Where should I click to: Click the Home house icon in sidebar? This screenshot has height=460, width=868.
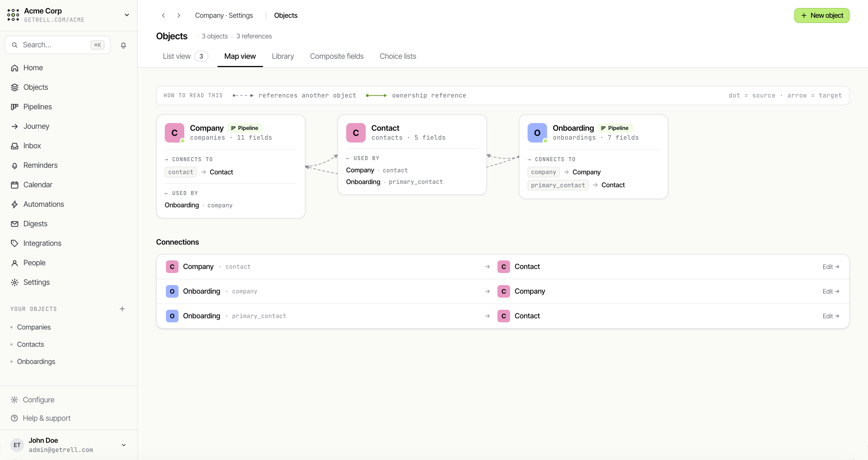click(14, 68)
